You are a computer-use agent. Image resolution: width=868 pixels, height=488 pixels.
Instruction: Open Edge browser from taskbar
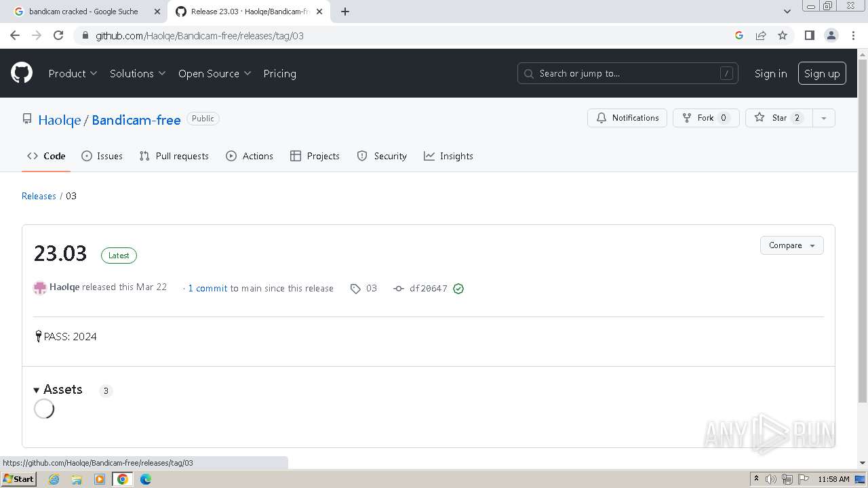(x=146, y=479)
